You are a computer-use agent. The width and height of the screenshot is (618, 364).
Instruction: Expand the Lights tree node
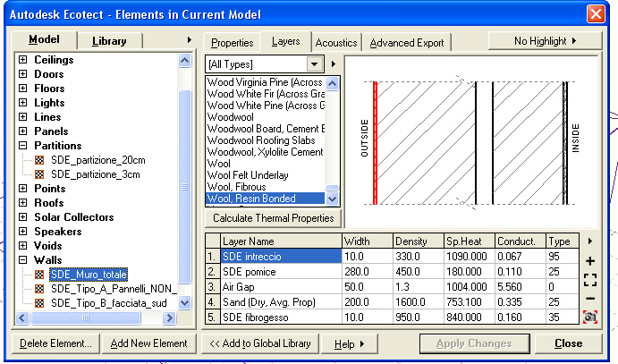(x=23, y=103)
